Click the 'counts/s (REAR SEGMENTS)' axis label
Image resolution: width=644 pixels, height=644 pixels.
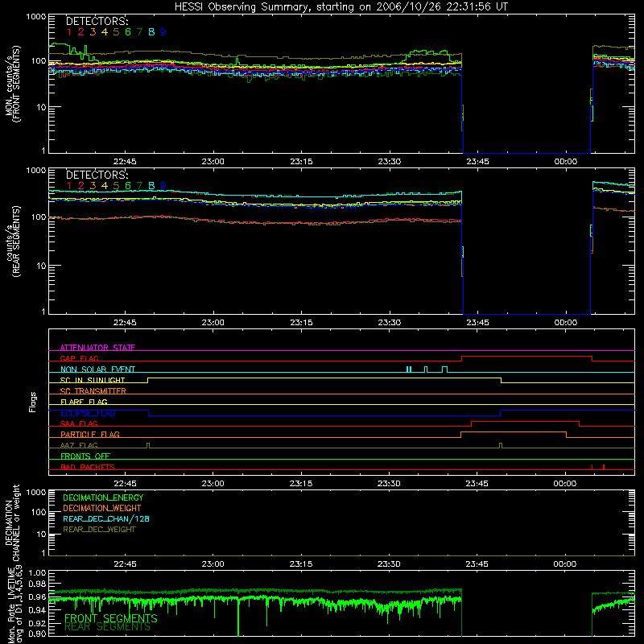(13, 242)
